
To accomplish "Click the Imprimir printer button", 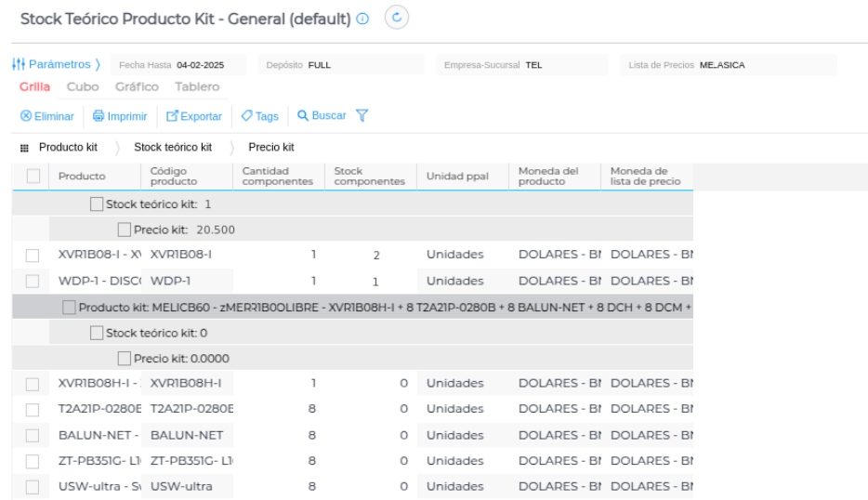I will (120, 116).
